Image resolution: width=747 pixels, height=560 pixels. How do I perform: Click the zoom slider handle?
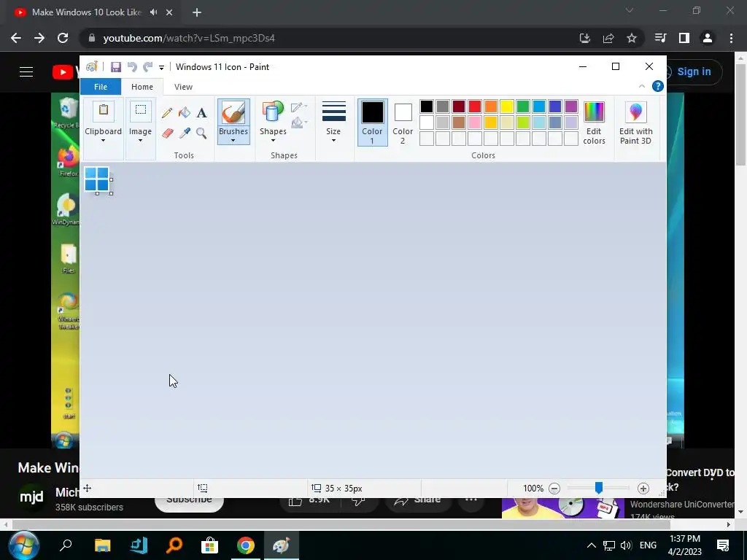[x=599, y=488]
